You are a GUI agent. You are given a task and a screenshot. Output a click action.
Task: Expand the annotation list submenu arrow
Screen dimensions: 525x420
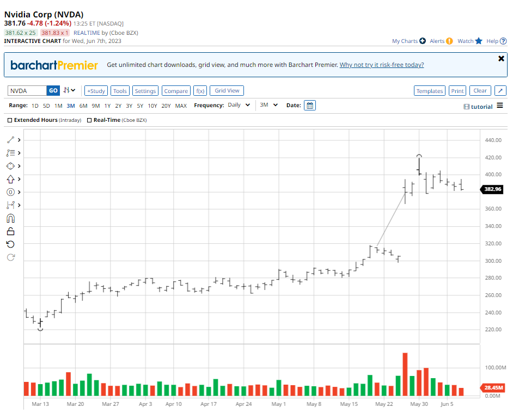[19, 153]
